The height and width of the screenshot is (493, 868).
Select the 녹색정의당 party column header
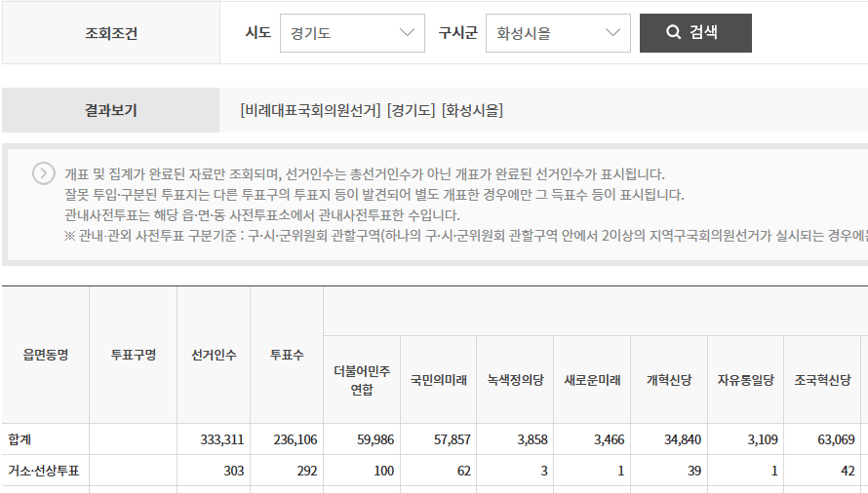[515, 380]
